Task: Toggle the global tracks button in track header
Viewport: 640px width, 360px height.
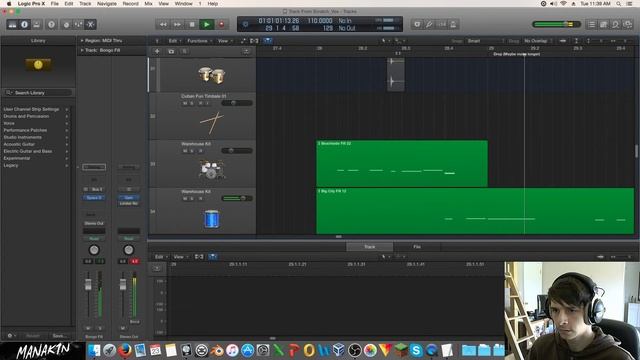Action: (246, 51)
